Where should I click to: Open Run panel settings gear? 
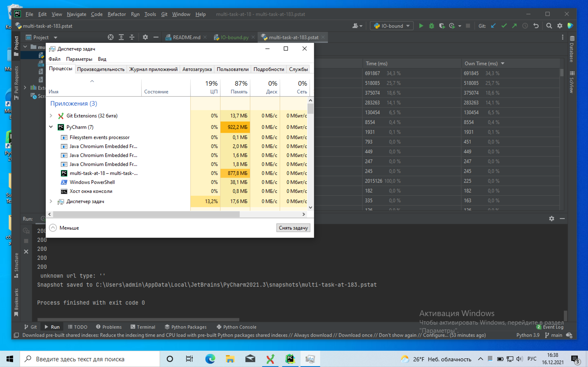pyautogui.click(x=551, y=218)
